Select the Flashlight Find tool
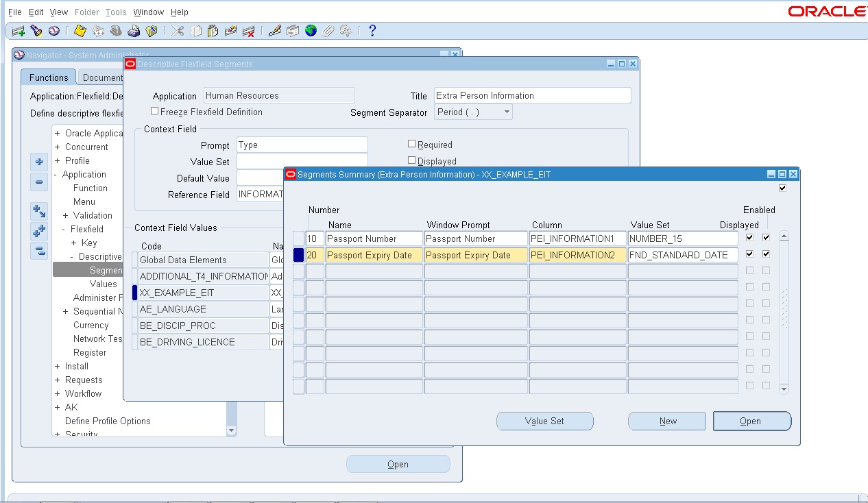The width and height of the screenshot is (868, 503). (x=38, y=30)
